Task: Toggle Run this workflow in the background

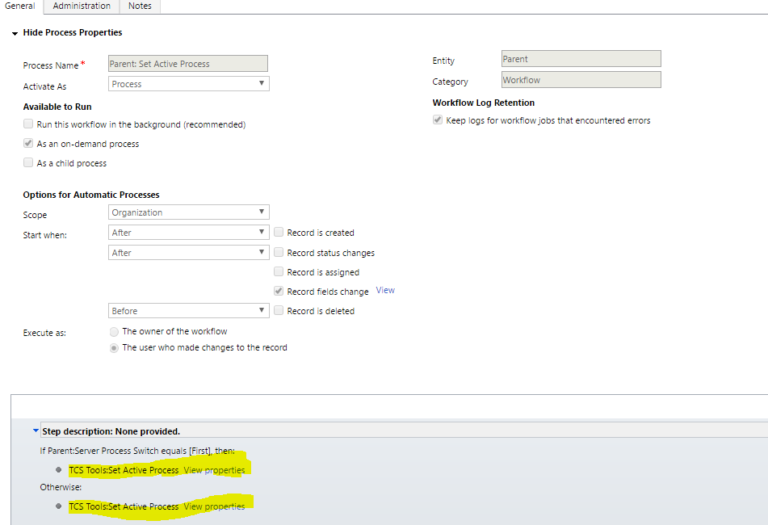Action: click(x=28, y=124)
